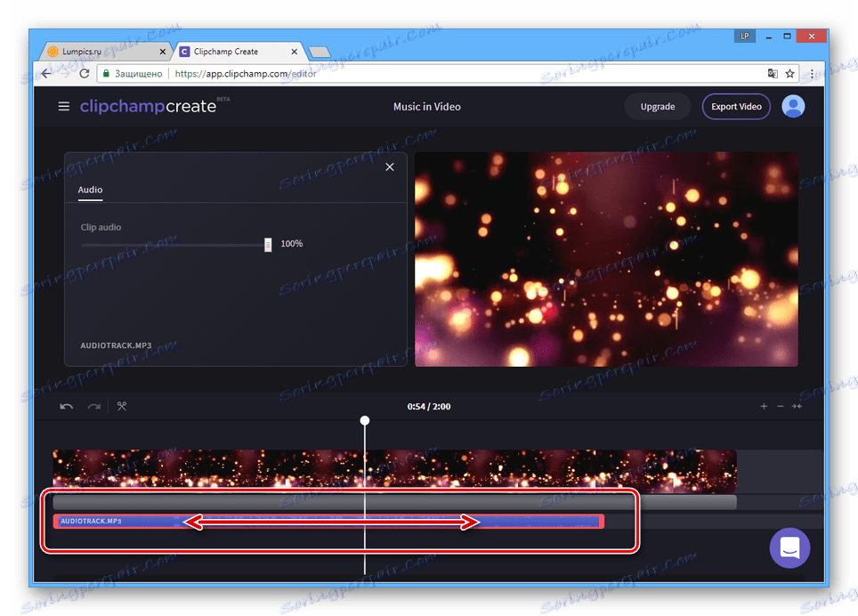This screenshot has width=858, height=616.
Task: Minimize the browser window
Action: click(x=769, y=36)
